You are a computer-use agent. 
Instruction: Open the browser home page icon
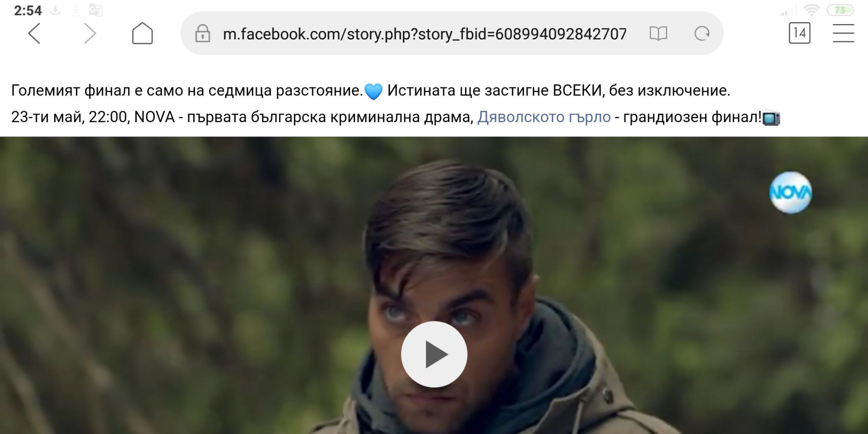click(x=142, y=33)
